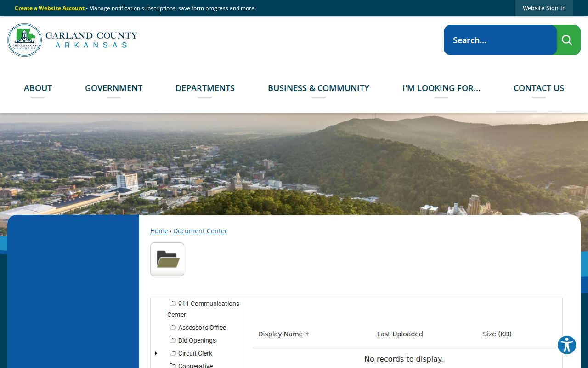
Task: Click the green search magnifier button
Action: pyautogui.click(x=568, y=40)
